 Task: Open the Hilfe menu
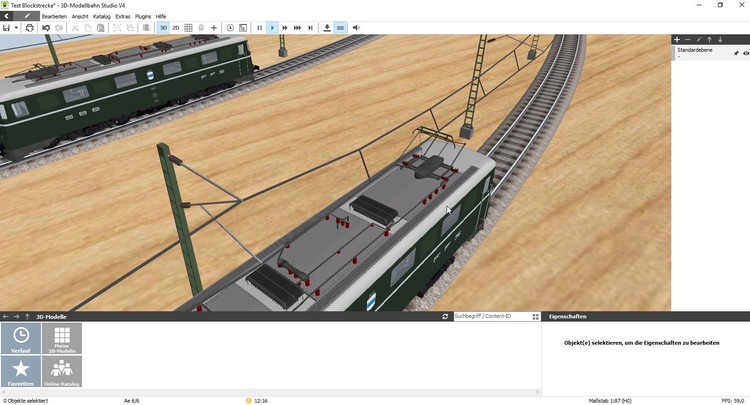(x=161, y=16)
